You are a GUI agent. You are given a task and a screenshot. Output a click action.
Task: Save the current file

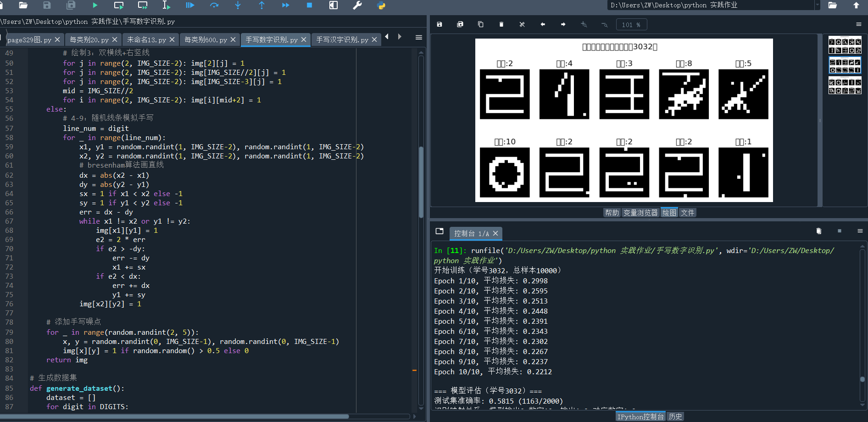pos(47,5)
